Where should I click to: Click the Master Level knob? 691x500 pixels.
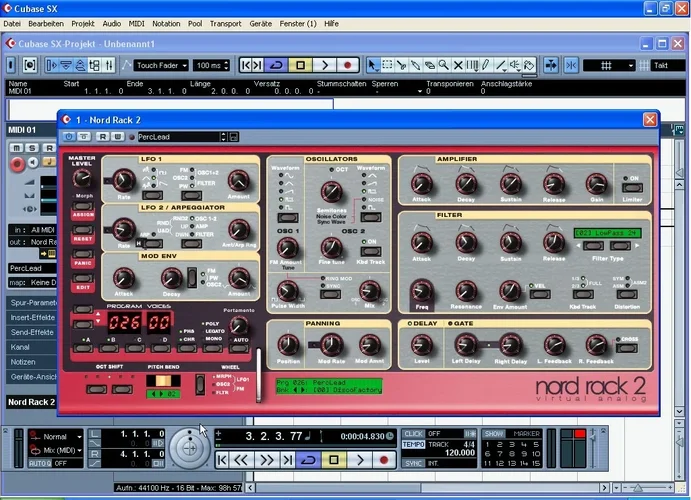[82, 178]
